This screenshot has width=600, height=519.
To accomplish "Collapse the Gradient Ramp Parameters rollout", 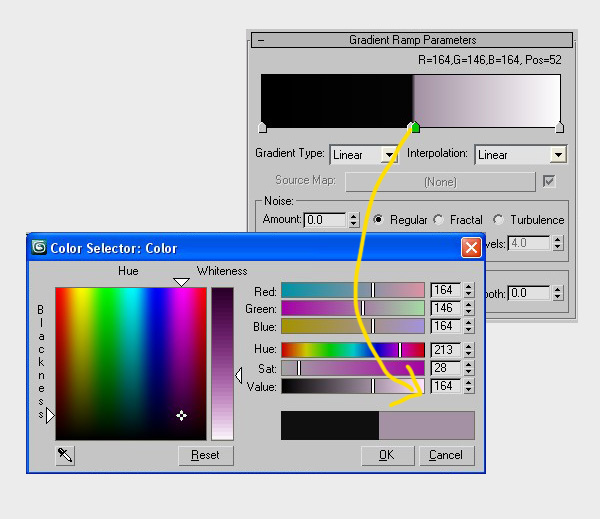I will pos(261,41).
